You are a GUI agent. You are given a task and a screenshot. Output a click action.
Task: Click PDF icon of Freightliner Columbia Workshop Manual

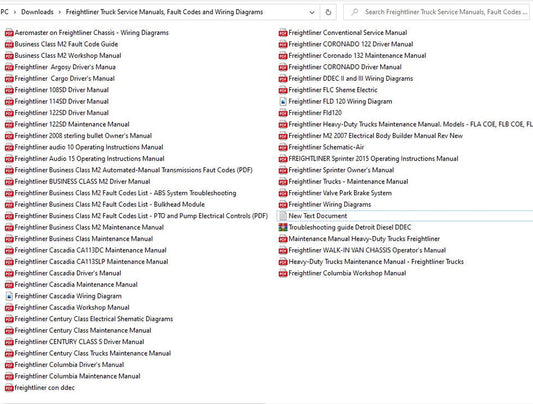[x=283, y=273]
